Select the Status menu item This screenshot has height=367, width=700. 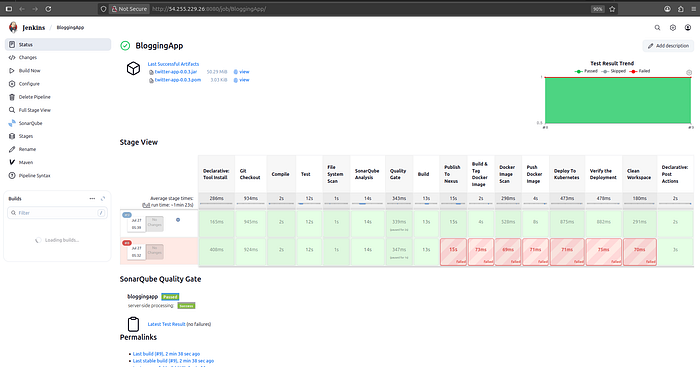pos(58,44)
